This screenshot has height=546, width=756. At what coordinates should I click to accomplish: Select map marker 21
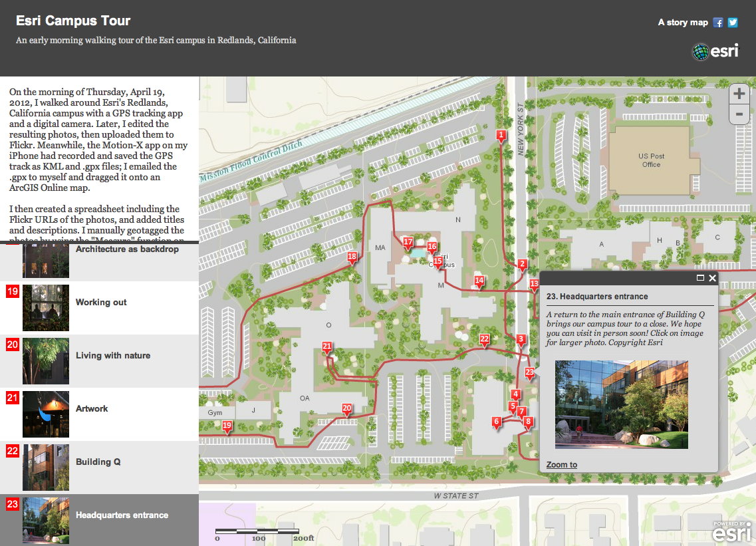coord(327,347)
